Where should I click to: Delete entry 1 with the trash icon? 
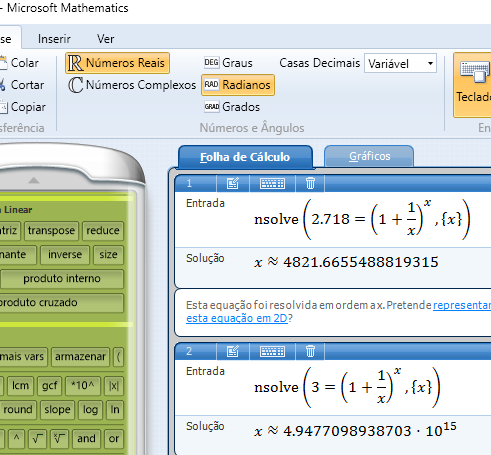(310, 183)
